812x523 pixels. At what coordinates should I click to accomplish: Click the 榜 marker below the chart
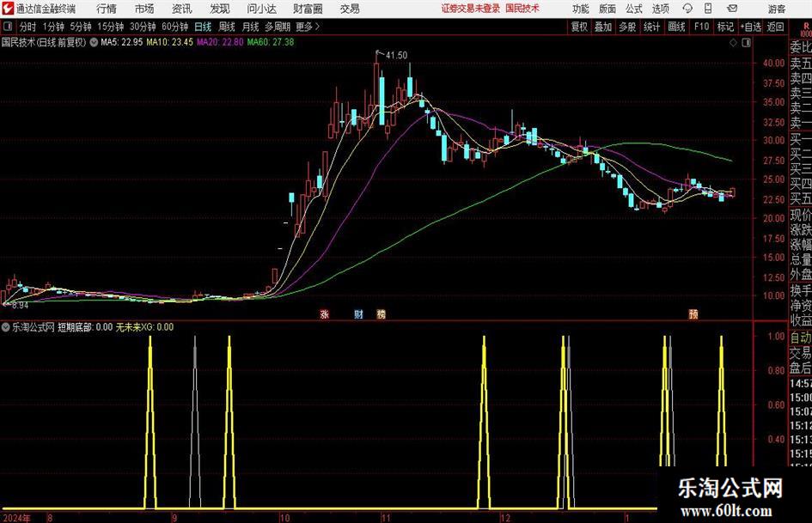click(382, 313)
